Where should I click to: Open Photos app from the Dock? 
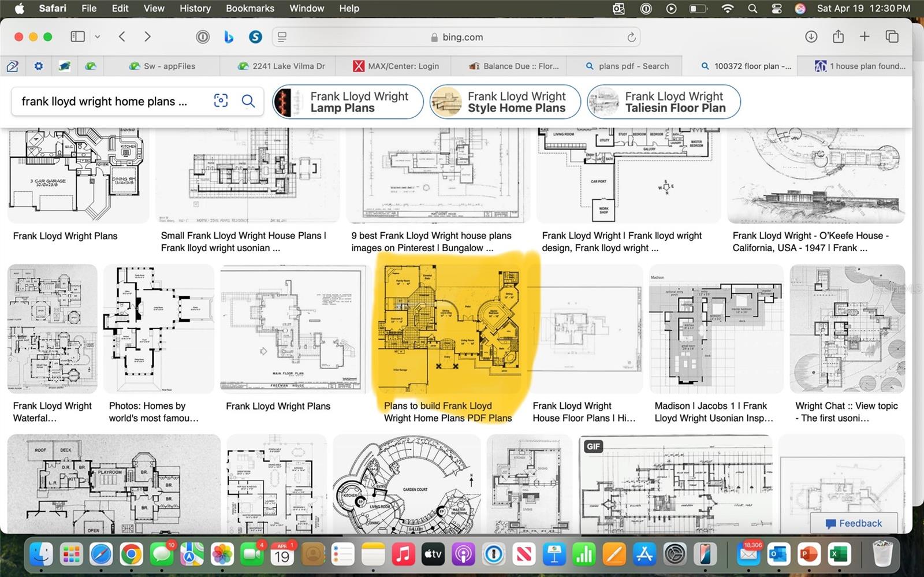point(222,554)
